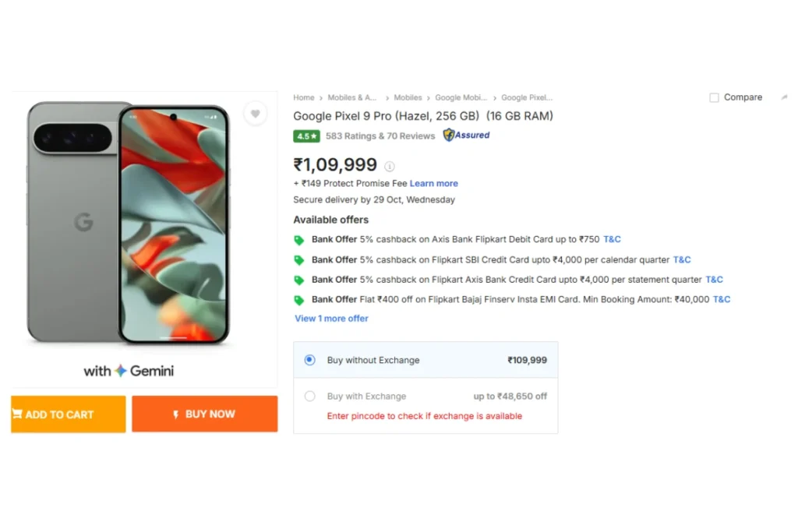Screen dimensions: 798x532
Task: Select Buy without Exchange option
Action: pos(310,360)
